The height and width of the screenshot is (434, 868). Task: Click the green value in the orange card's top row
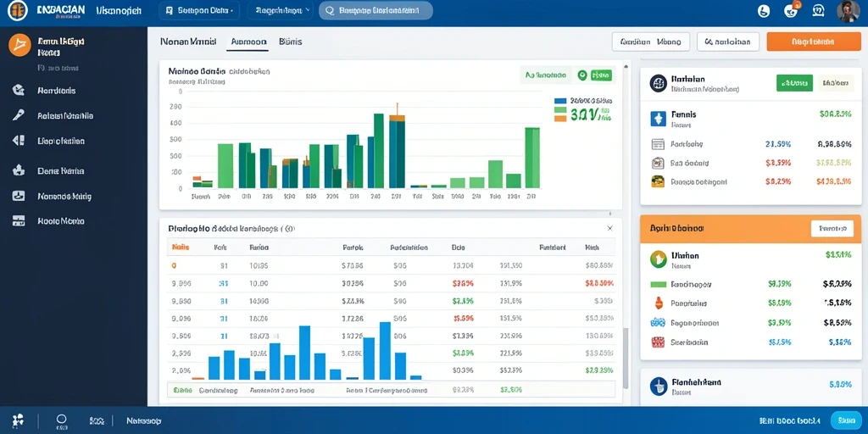(837, 255)
